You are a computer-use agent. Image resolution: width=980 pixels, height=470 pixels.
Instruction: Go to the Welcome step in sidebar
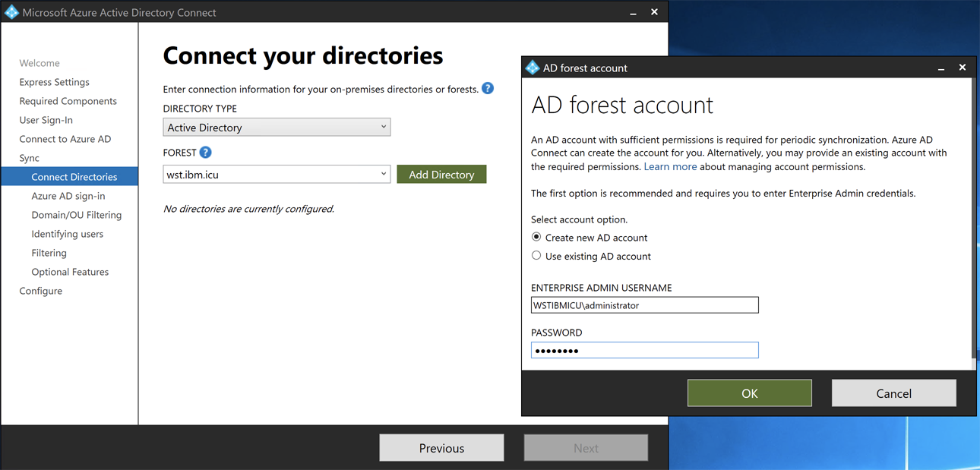tap(40, 63)
